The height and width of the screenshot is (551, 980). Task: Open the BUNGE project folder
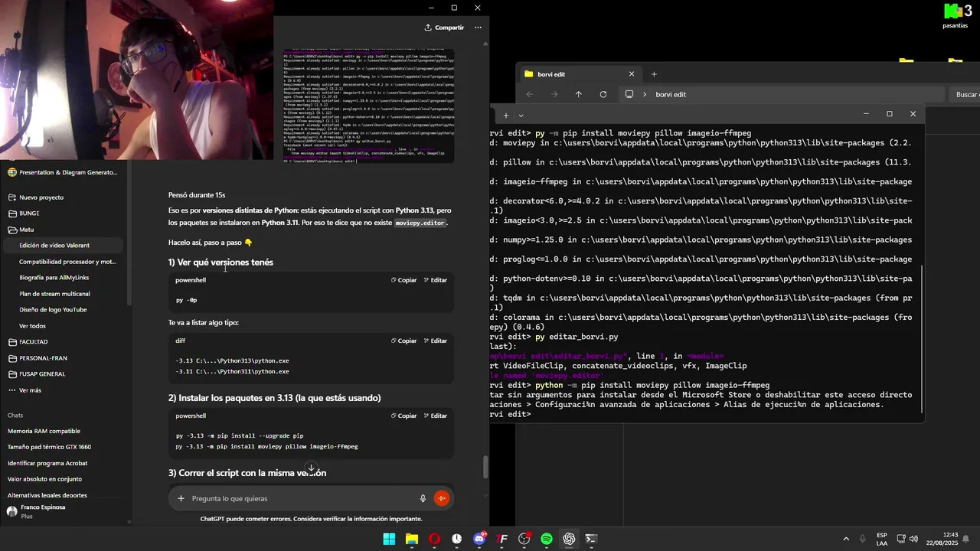[x=63, y=214]
